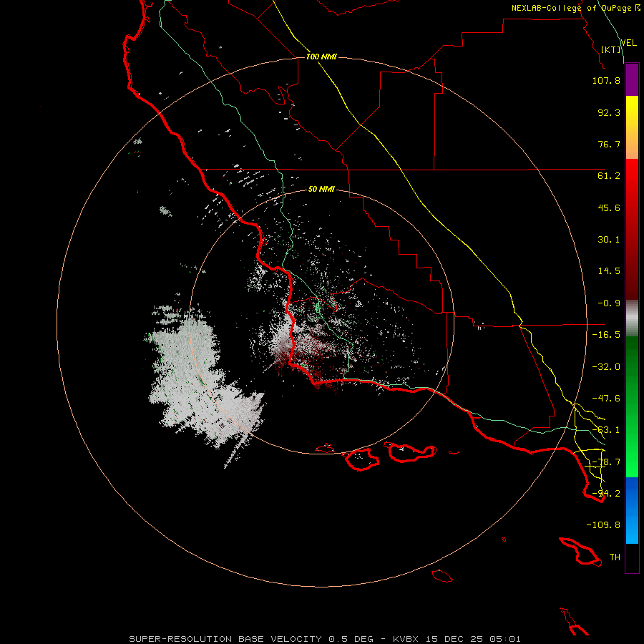Click the Super-Resolution Base Velocity caption

324,639
